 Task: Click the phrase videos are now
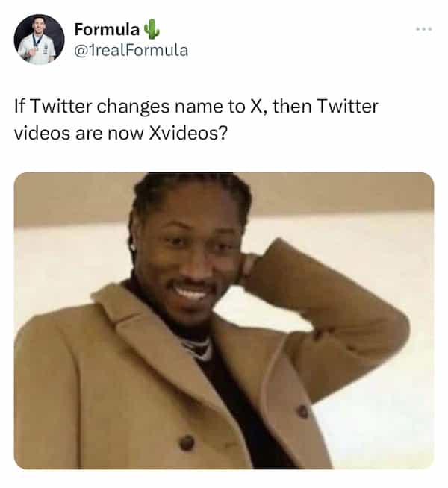(x=78, y=134)
